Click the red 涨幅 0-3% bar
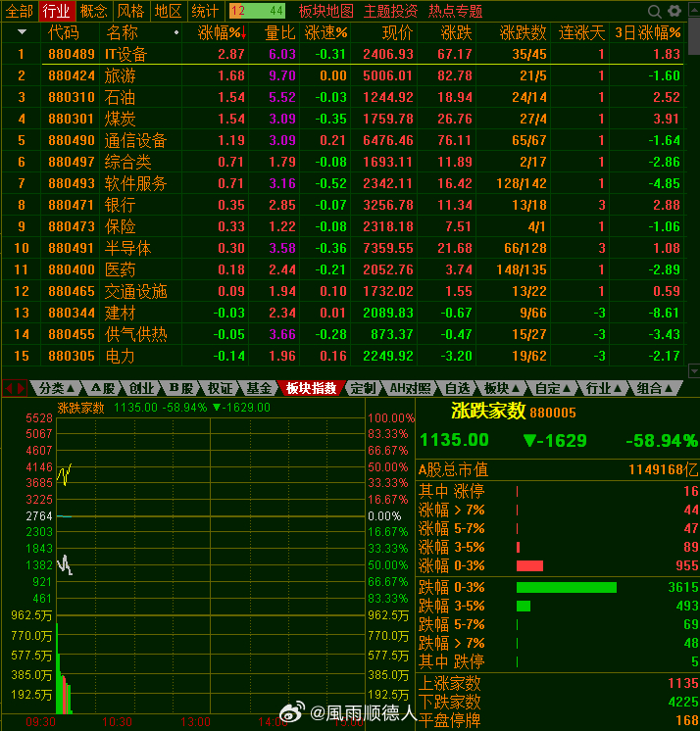Screen dimensions: 700x731 pyautogui.click(x=529, y=566)
